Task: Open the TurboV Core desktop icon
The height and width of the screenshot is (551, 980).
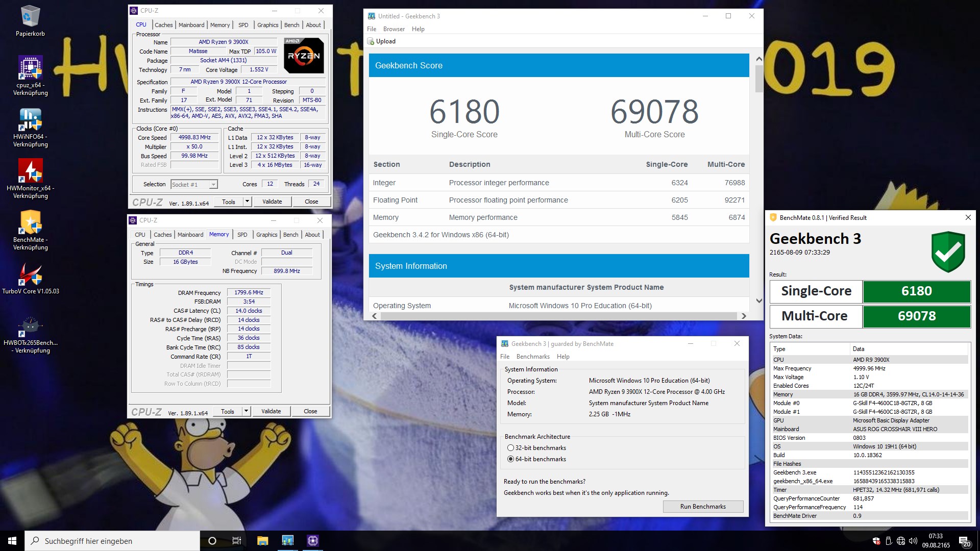Action: [x=30, y=279]
